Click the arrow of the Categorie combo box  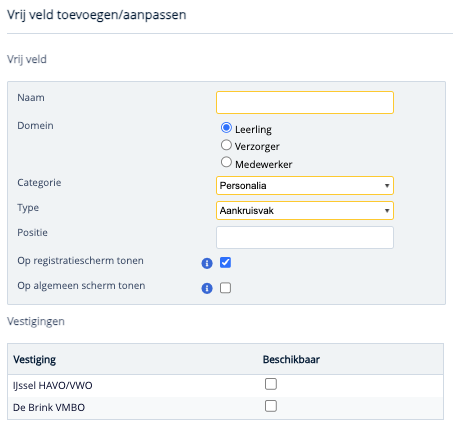click(387, 186)
